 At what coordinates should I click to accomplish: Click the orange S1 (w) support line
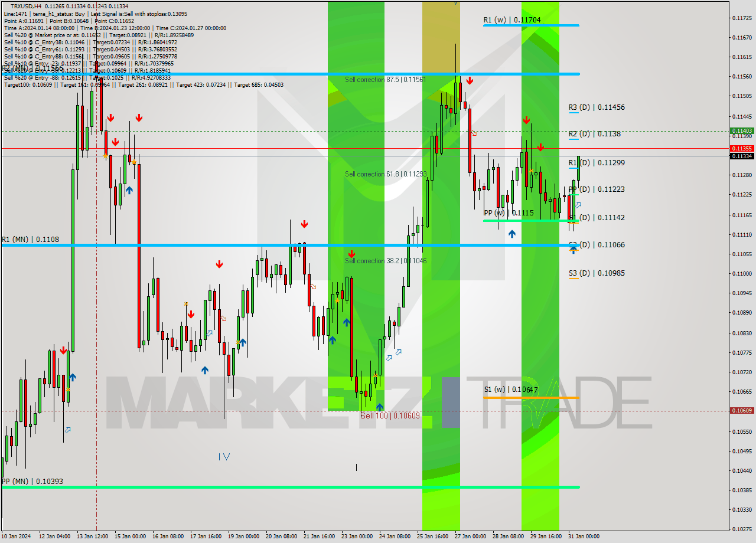530,398
